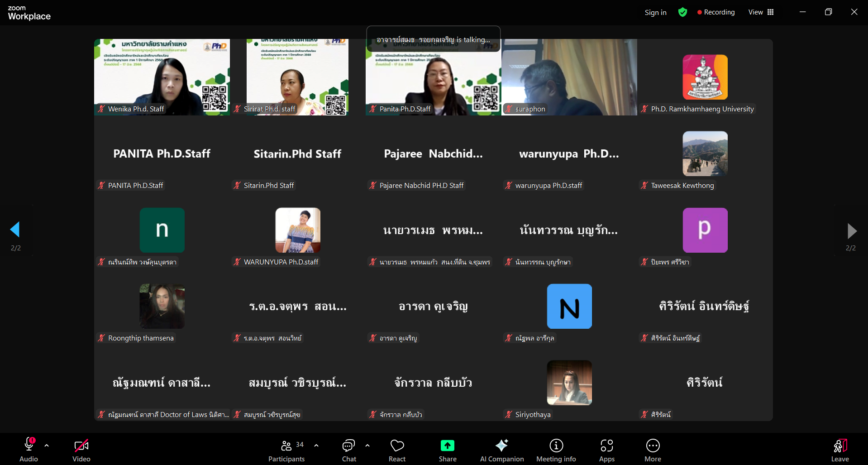
Task: Click the blue 'N' avatar tile
Action: tap(569, 306)
